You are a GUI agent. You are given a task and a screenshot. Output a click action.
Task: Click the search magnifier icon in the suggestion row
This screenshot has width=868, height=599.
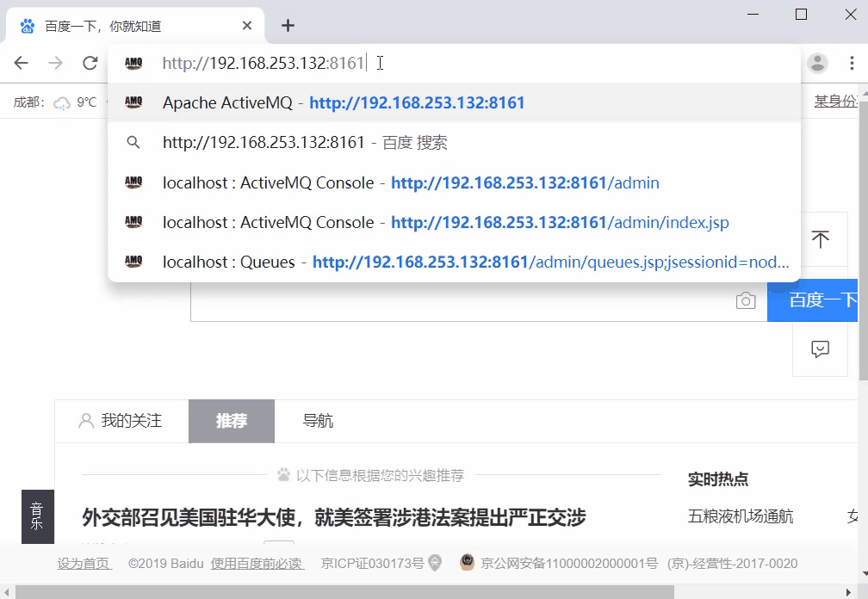coord(133,143)
